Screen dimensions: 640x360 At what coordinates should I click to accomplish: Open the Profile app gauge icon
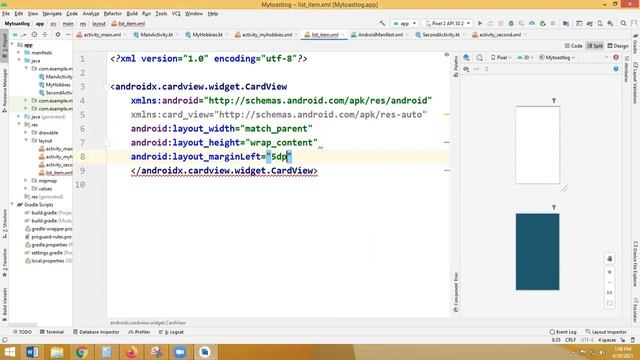(532, 24)
